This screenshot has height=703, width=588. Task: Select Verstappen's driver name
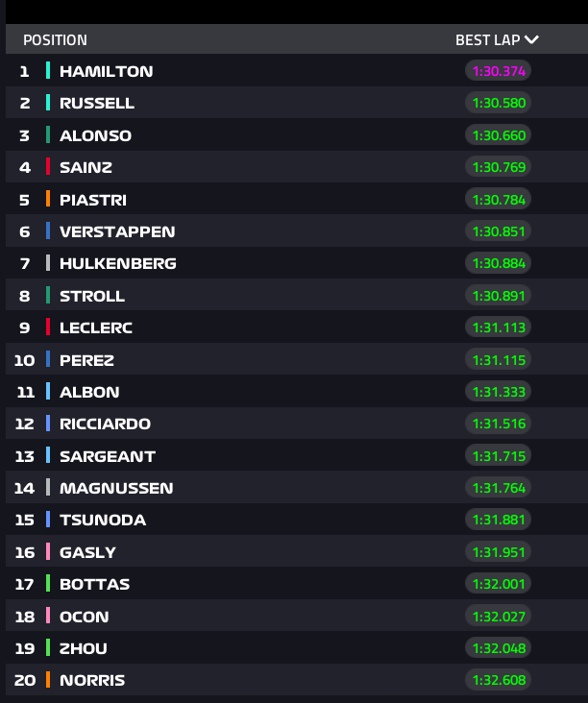[x=117, y=231]
